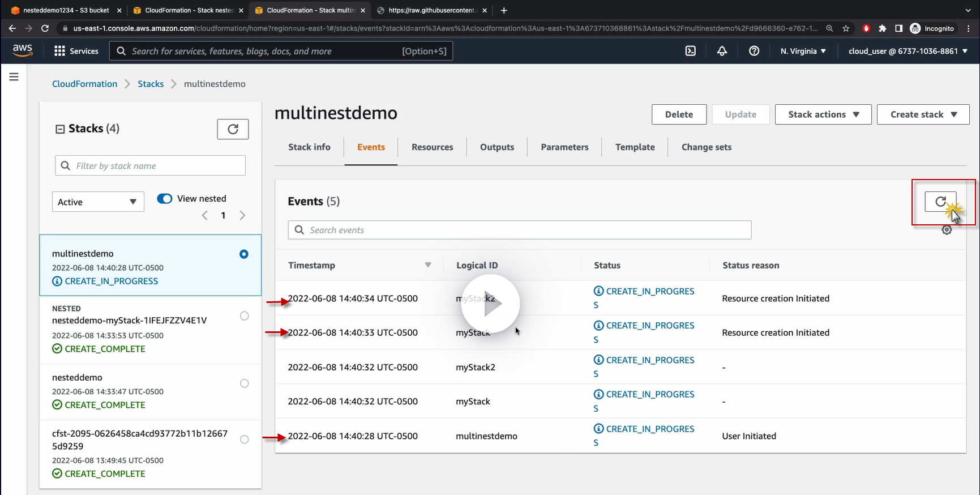Viewport: 980px width, 495px height.
Task: Open AWS CloudShell icon in top bar
Action: pyautogui.click(x=690, y=51)
